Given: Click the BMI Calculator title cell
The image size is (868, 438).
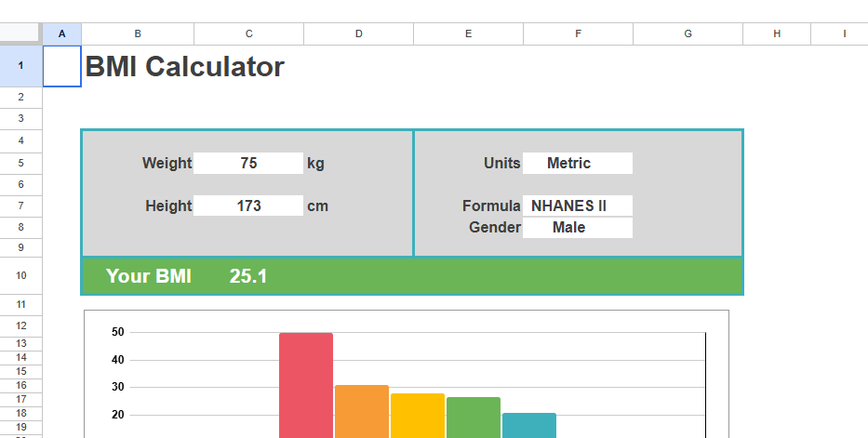Looking at the screenshot, I should pos(185,67).
